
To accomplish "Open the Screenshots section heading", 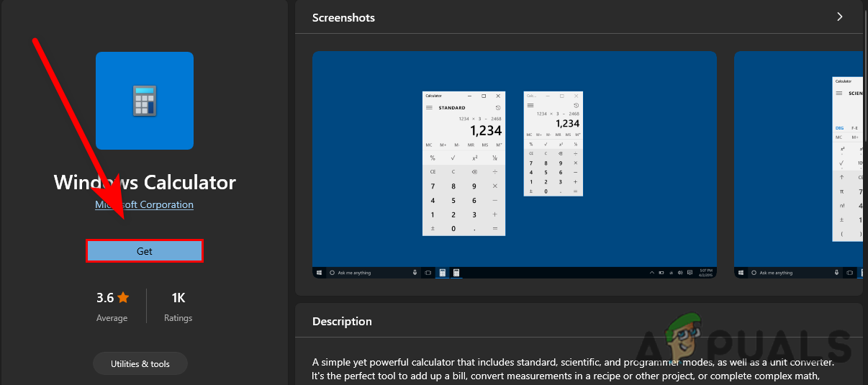I will click(343, 17).
